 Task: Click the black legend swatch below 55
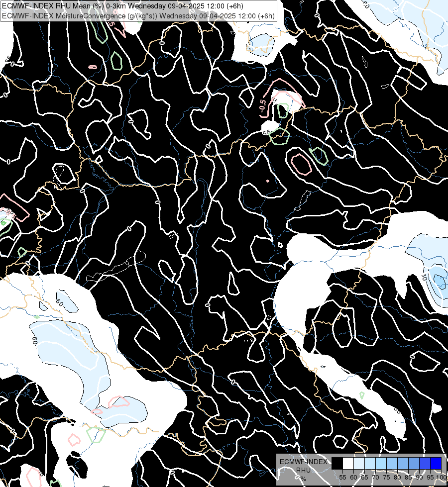(x=337, y=464)
